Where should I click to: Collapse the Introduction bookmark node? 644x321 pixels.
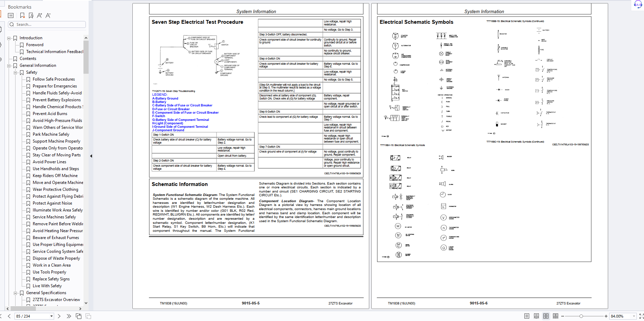pyautogui.click(x=9, y=38)
